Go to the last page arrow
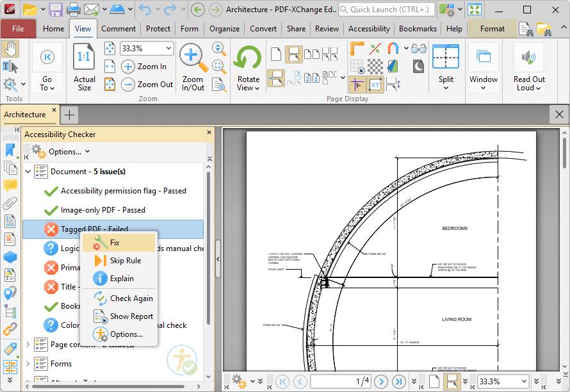Screen dimensions: 570x392 click(398, 382)
